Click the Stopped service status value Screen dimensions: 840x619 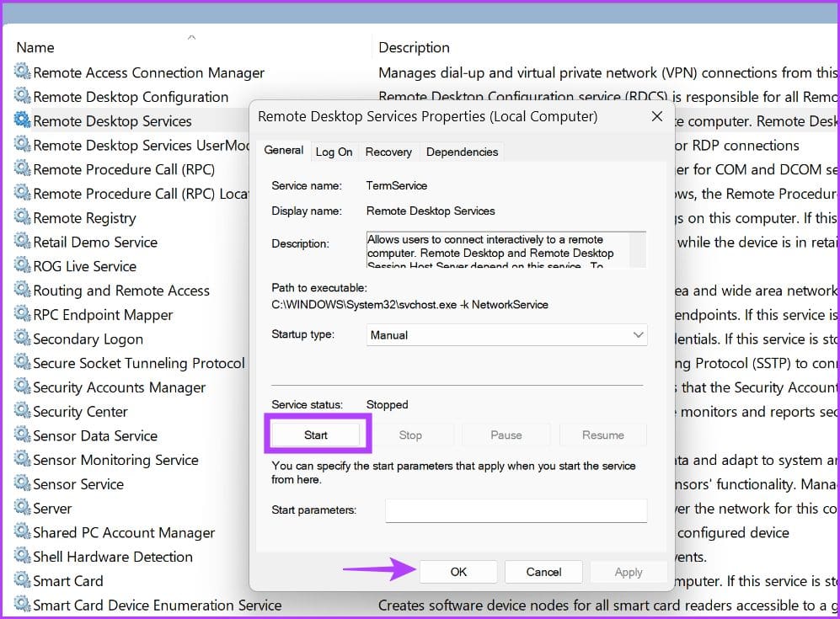coord(387,405)
